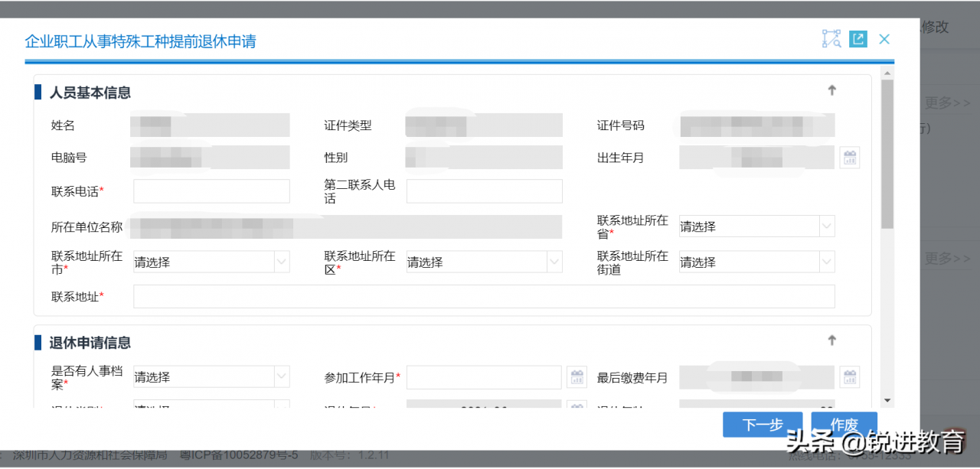The width and height of the screenshot is (980, 469).
Task: Open the calendar picker for 最后缴费年月
Action: [x=850, y=376]
